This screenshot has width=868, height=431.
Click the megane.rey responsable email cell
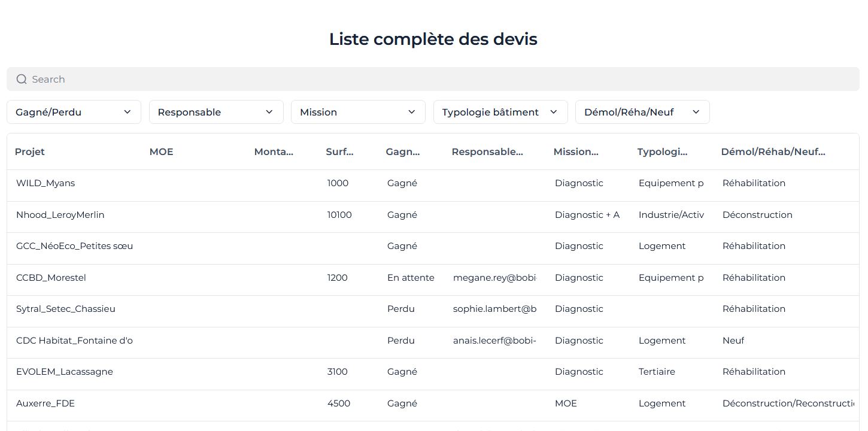click(x=494, y=278)
